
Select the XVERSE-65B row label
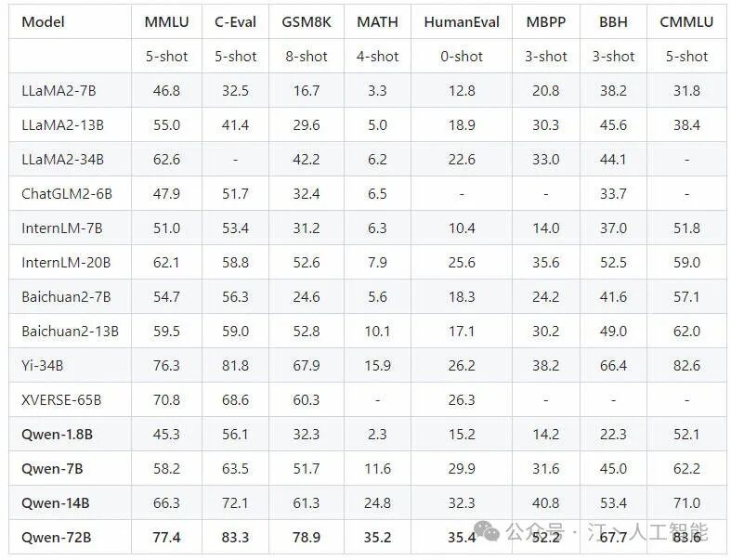[61, 399]
